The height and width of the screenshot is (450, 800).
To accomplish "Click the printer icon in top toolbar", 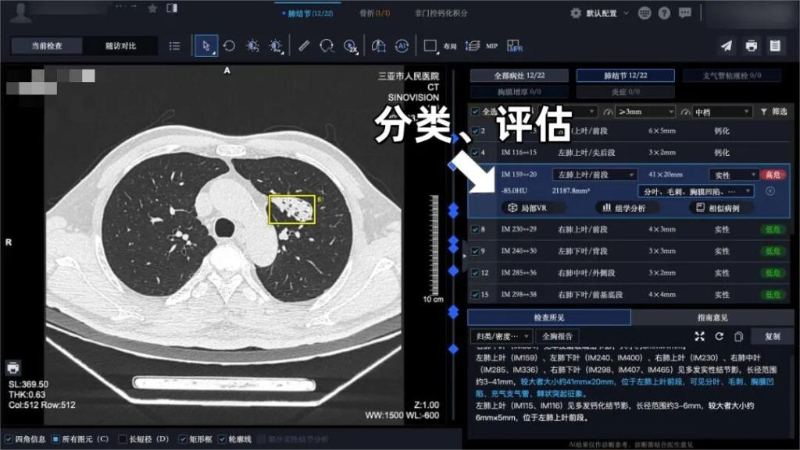I will tap(751, 46).
